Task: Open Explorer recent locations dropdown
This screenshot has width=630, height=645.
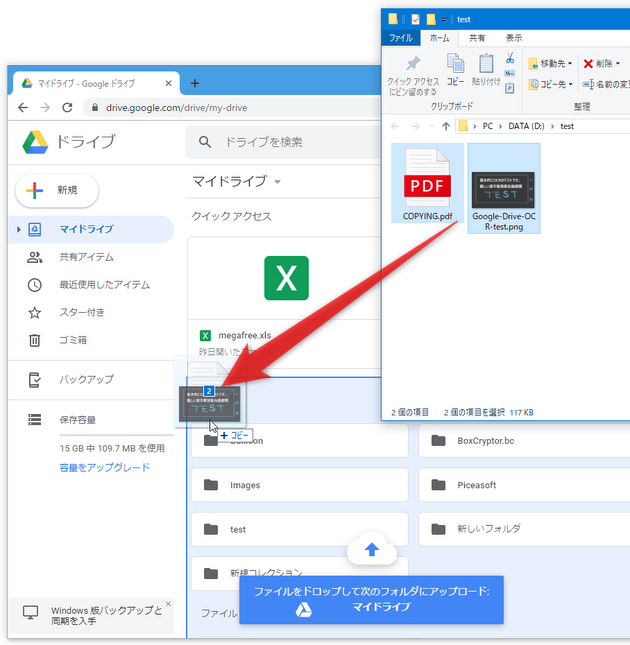Action: coord(431,126)
